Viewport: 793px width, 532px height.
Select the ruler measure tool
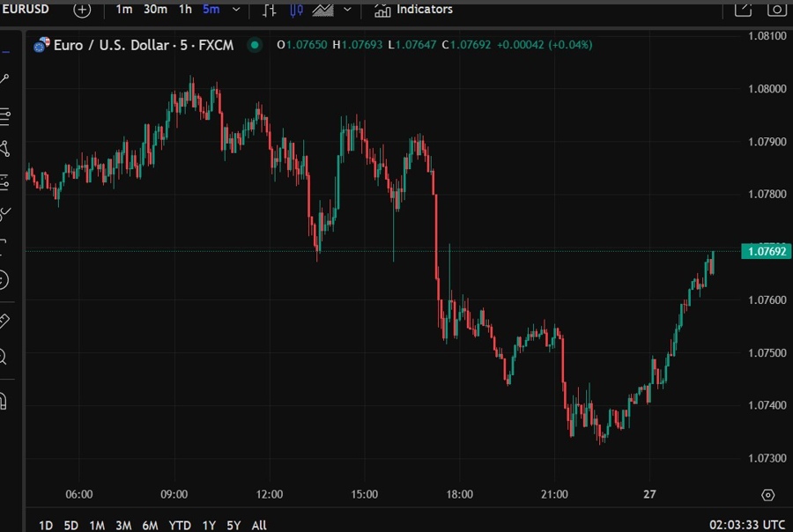click(x=4, y=321)
